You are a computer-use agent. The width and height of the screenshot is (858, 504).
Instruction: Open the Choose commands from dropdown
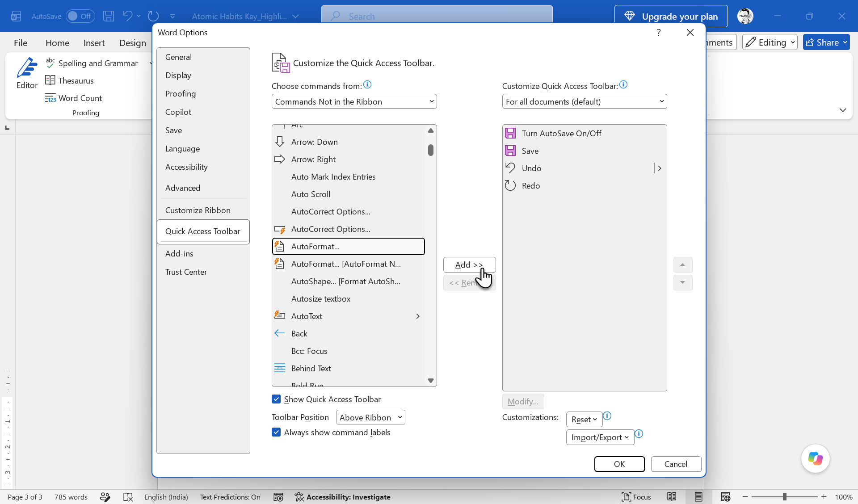pos(354,101)
